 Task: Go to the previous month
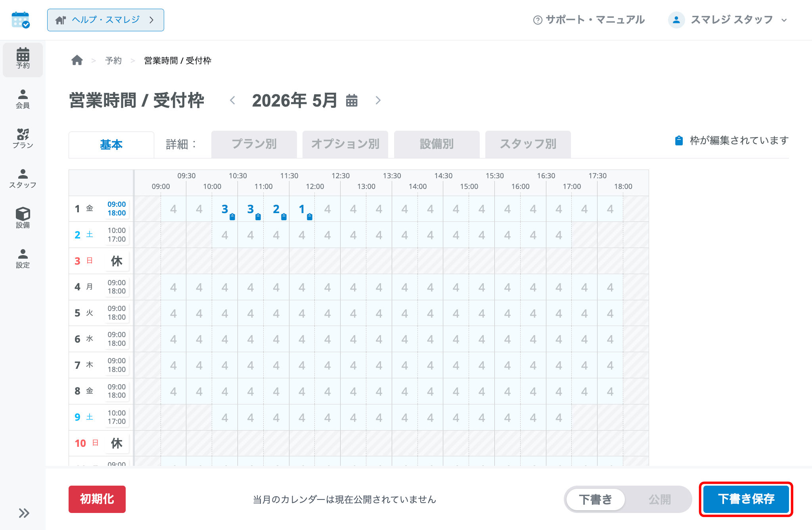[233, 101]
